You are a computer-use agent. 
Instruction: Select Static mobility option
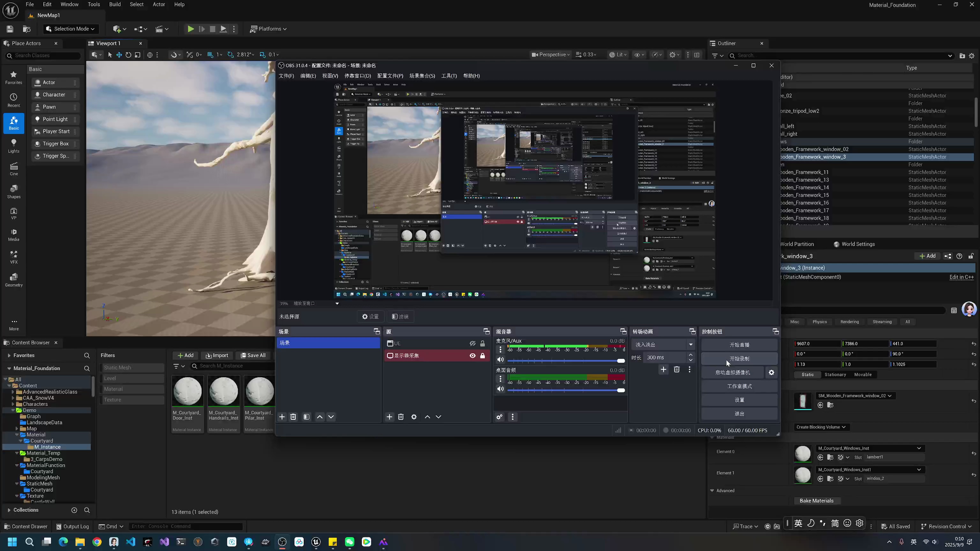[x=808, y=375]
